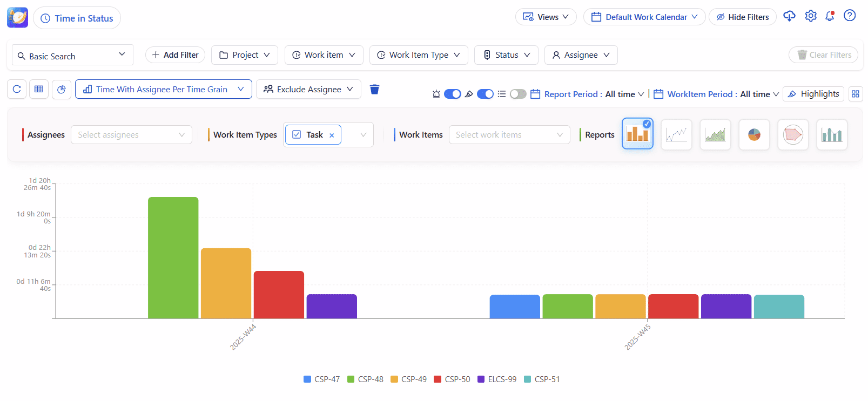868x401 pixels.
Task: Toggle the alarm indicator switch
Action: pos(452,94)
